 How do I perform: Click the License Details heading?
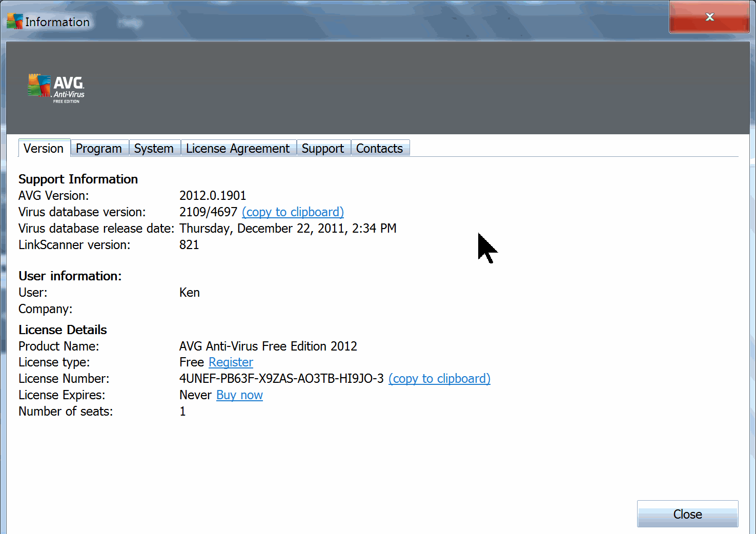63,330
